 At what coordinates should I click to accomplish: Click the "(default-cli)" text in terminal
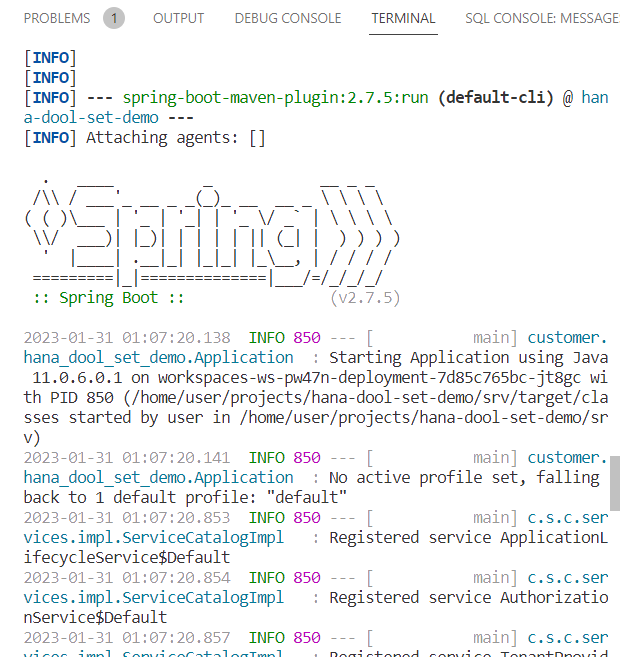(x=496, y=98)
